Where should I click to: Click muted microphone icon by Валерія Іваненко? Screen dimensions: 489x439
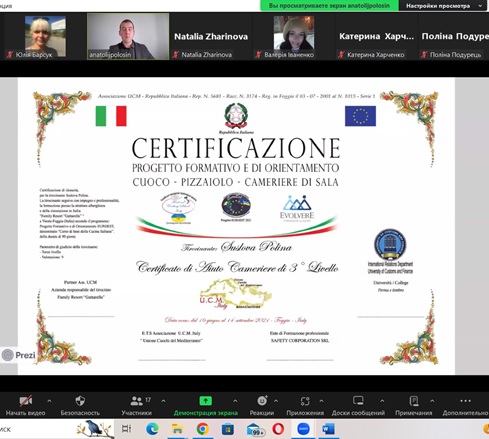258,54
